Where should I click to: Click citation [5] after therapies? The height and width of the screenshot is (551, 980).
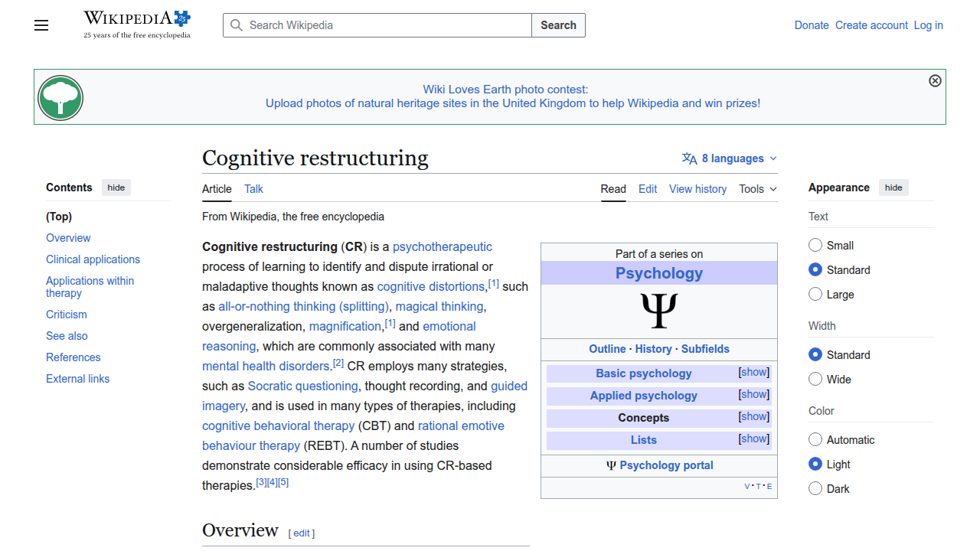(x=283, y=482)
